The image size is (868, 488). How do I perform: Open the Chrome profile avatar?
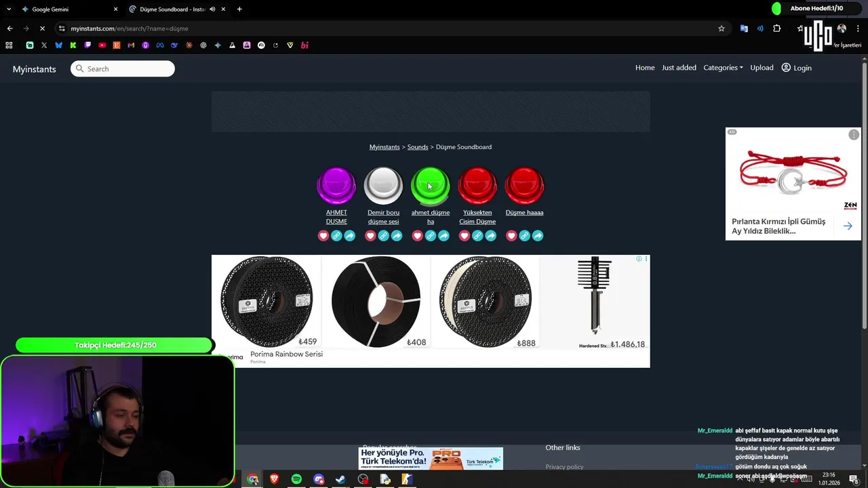pos(842,28)
